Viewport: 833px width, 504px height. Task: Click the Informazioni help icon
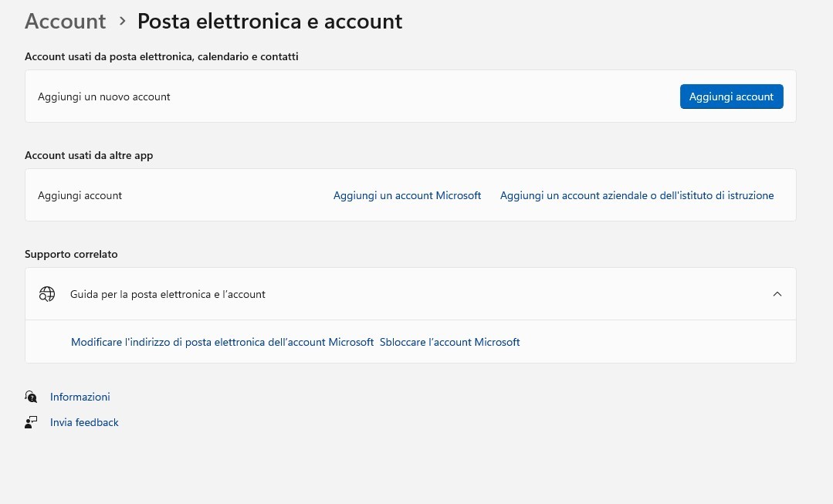31,397
